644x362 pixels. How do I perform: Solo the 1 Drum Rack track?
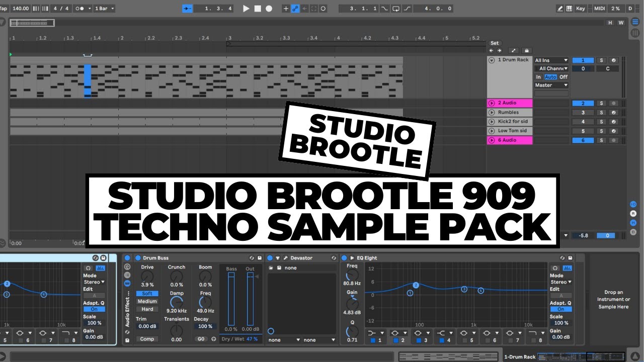601,60
